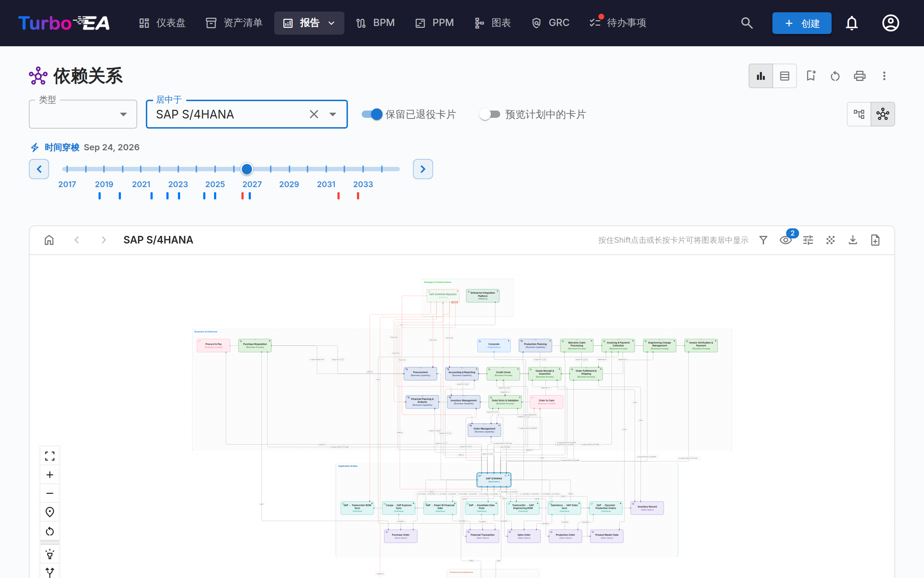Viewport: 924px width, 578px height.
Task: Open the GRC section
Action: tap(550, 23)
